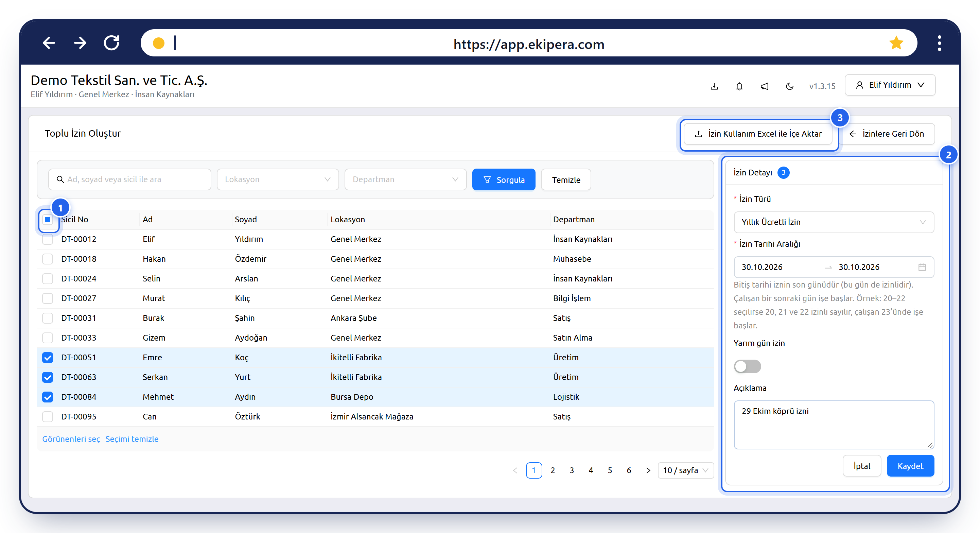The height and width of the screenshot is (533, 980).
Task: Open the Departman filter dropdown
Action: [405, 179]
